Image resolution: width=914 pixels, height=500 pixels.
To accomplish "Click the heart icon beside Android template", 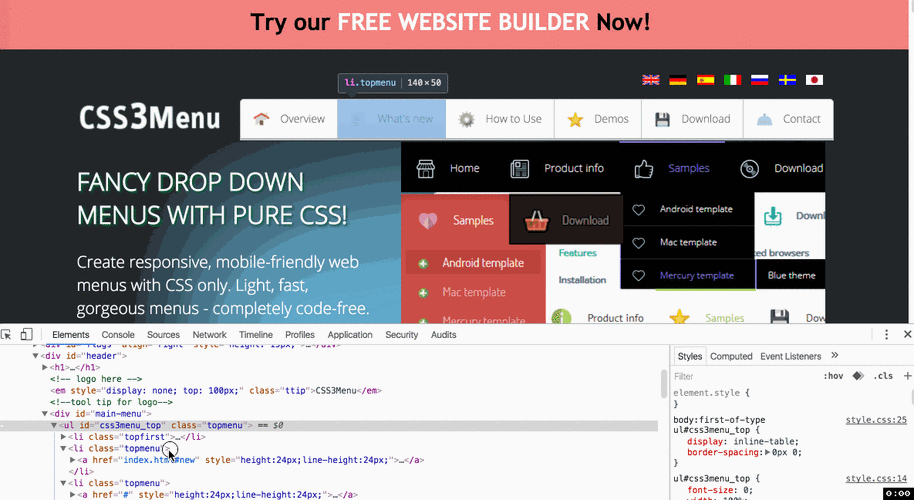I will [639, 210].
